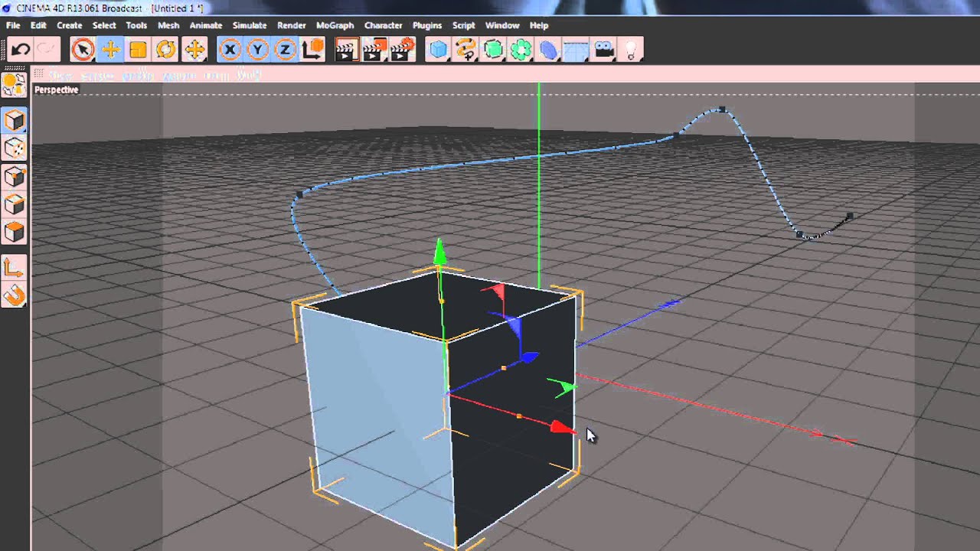Click the red X-axis arrowhead near the cursor
The height and width of the screenshot is (551, 980).
[563, 428]
